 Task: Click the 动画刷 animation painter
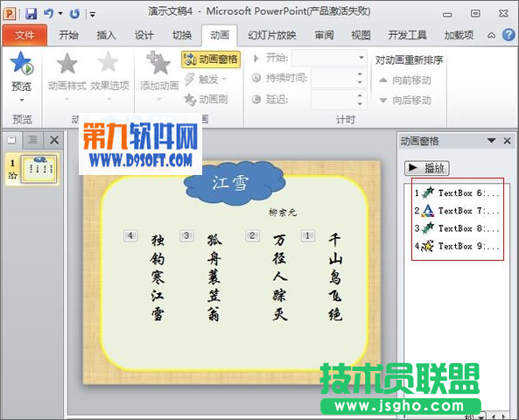pos(206,99)
